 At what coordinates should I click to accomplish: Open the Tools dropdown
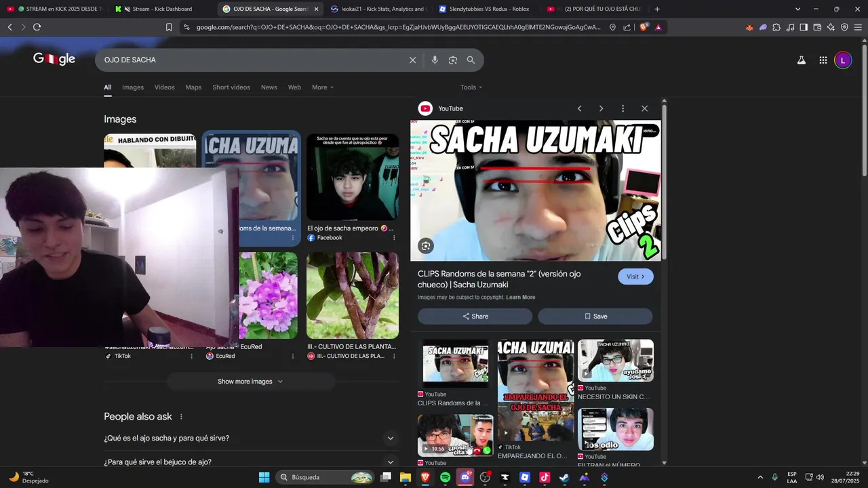click(x=471, y=87)
